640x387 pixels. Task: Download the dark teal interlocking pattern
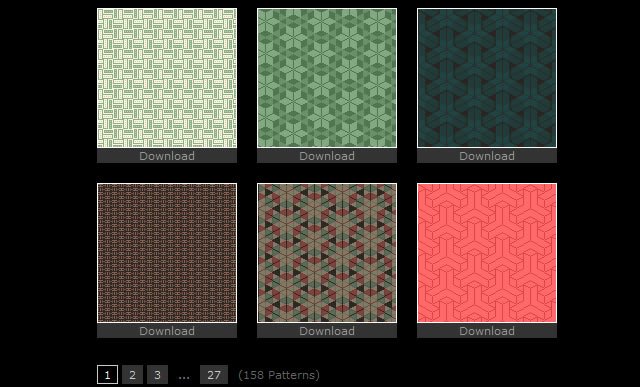click(487, 156)
